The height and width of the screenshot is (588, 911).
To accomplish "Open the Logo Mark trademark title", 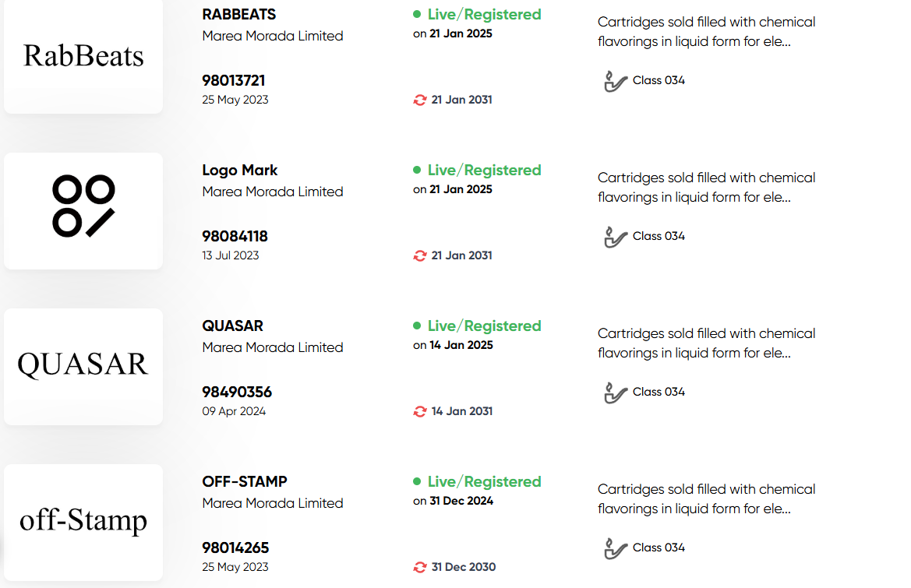I will [239, 170].
